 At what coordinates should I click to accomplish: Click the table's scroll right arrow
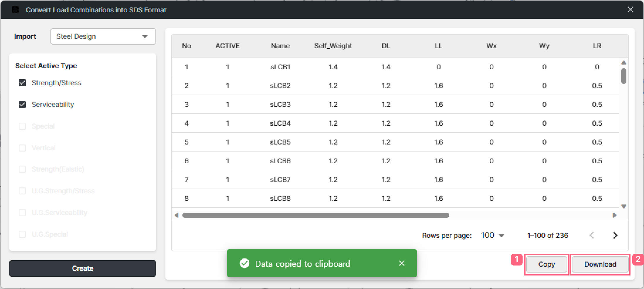[615, 215]
